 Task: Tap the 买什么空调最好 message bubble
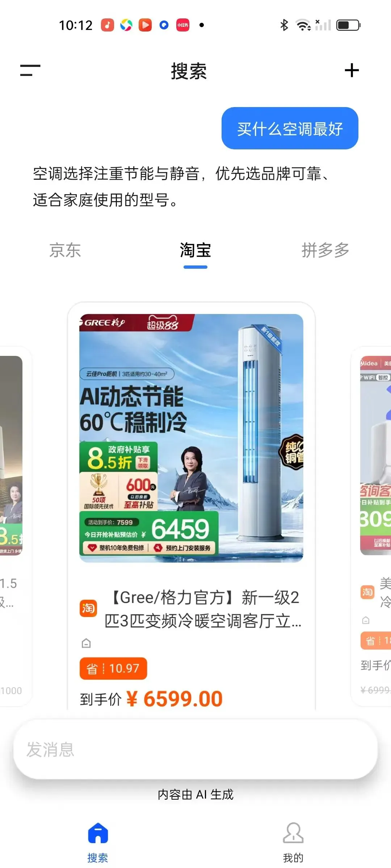pos(290,128)
